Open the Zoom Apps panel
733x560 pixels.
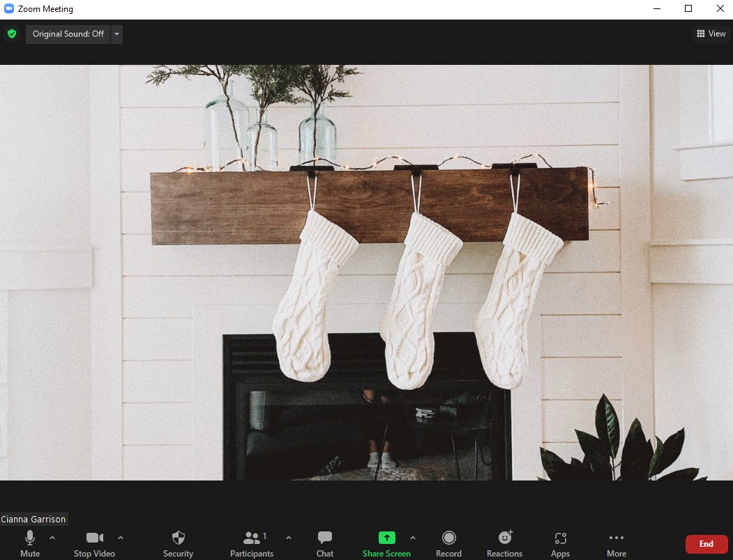tap(560, 543)
